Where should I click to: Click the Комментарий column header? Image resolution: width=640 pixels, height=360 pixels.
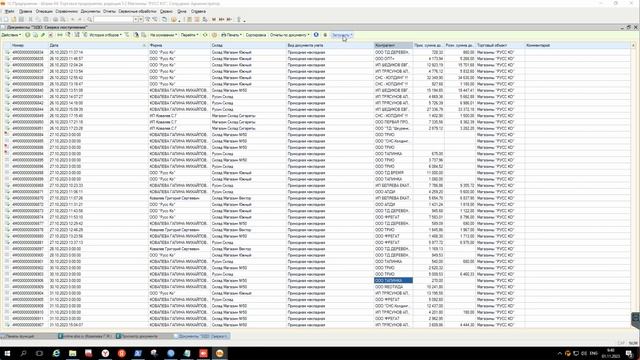click(x=578, y=45)
